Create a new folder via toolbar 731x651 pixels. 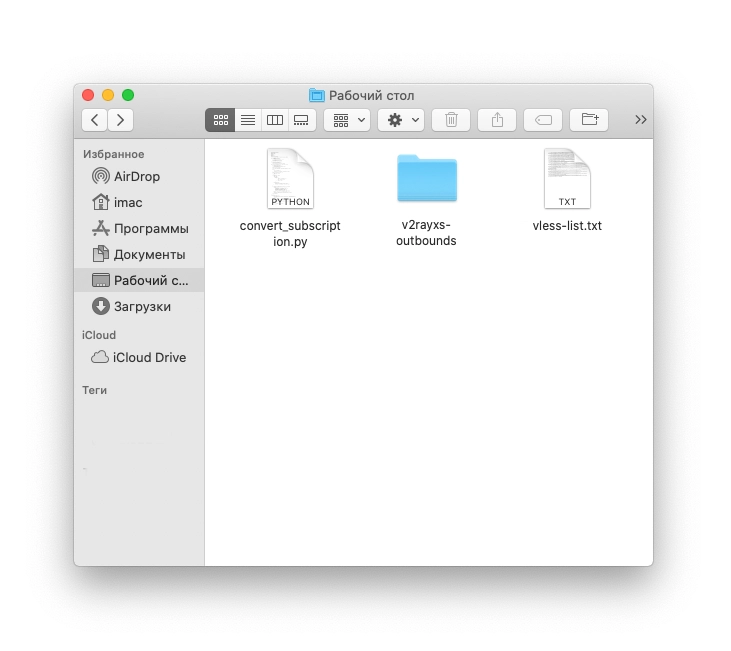pyautogui.click(x=589, y=120)
